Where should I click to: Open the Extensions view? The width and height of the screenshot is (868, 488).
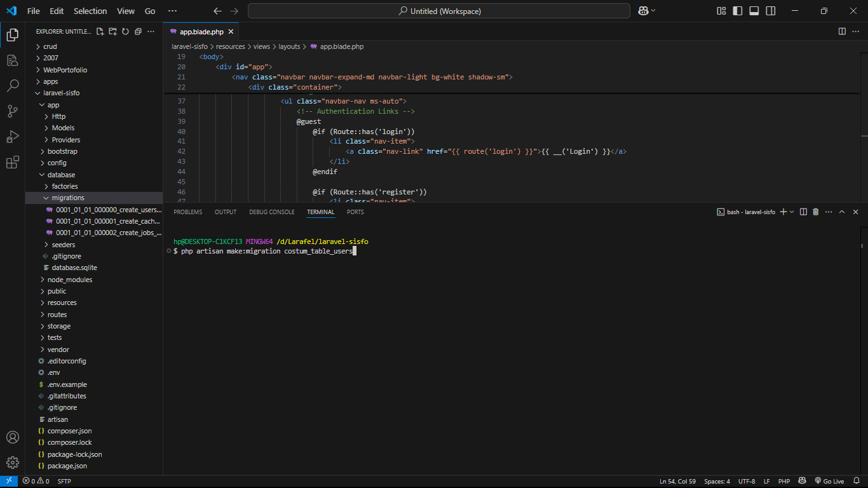tap(13, 163)
